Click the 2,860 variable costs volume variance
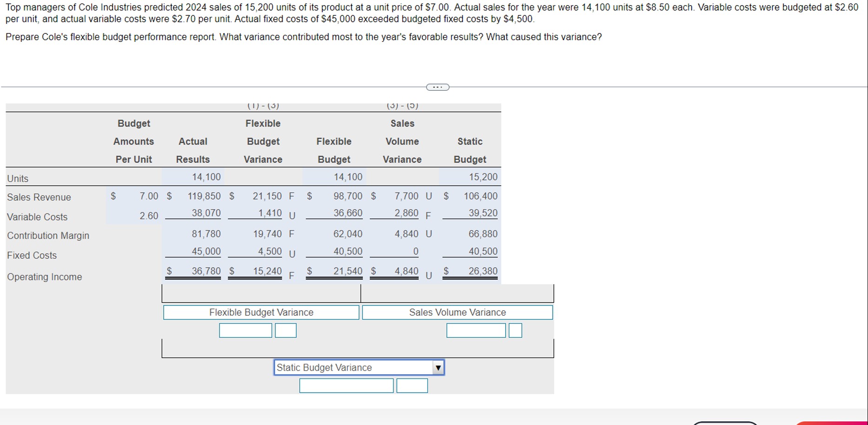The height and width of the screenshot is (425, 868). tap(407, 213)
